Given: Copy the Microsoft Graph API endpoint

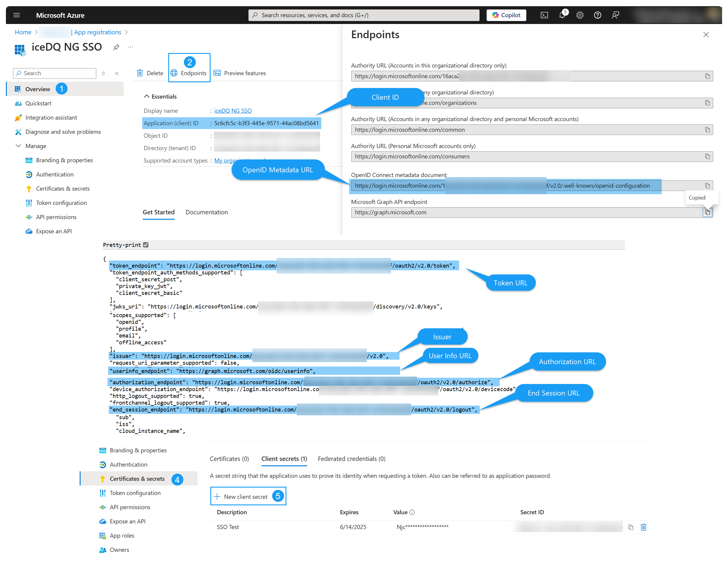Looking at the screenshot, I should (707, 212).
